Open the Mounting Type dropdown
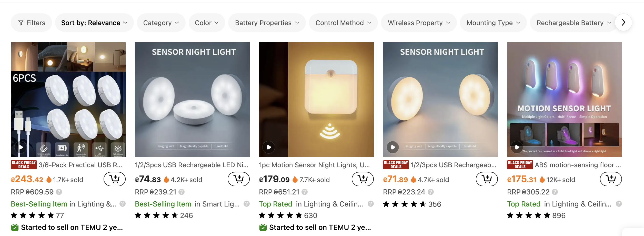This screenshot has height=236, width=644. 493,23
